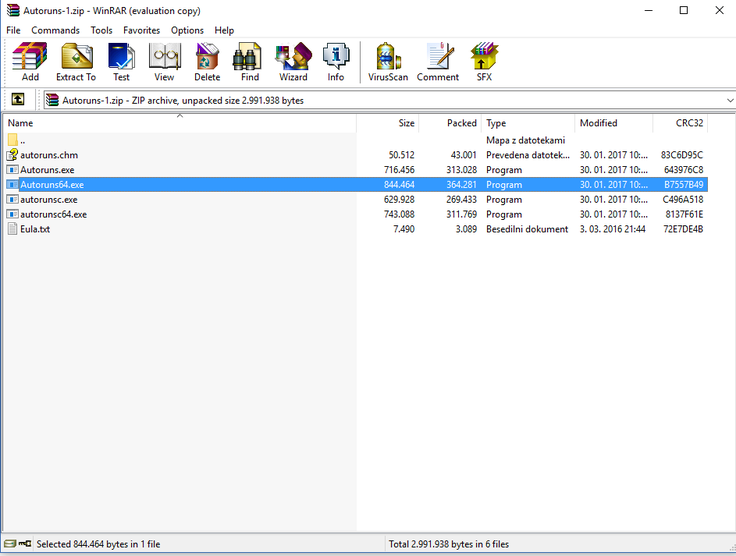Click archive icon in address bar
The width and height of the screenshot is (736, 556).
coord(53,100)
